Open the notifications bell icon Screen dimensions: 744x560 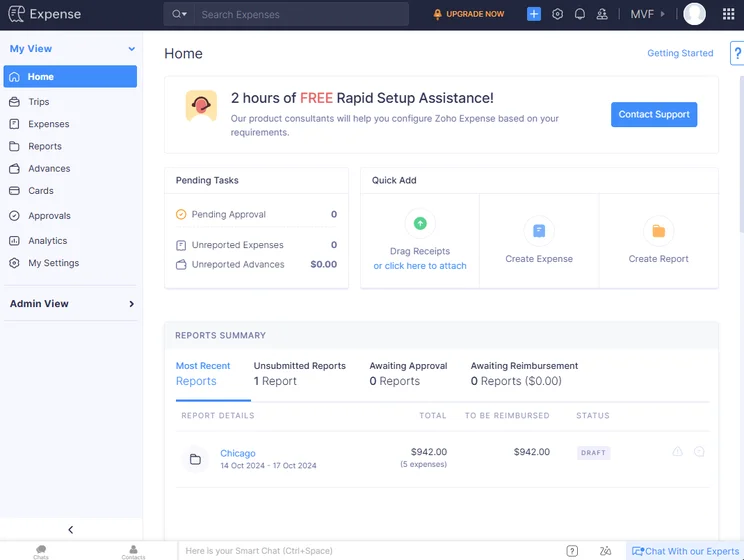pyautogui.click(x=580, y=14)
